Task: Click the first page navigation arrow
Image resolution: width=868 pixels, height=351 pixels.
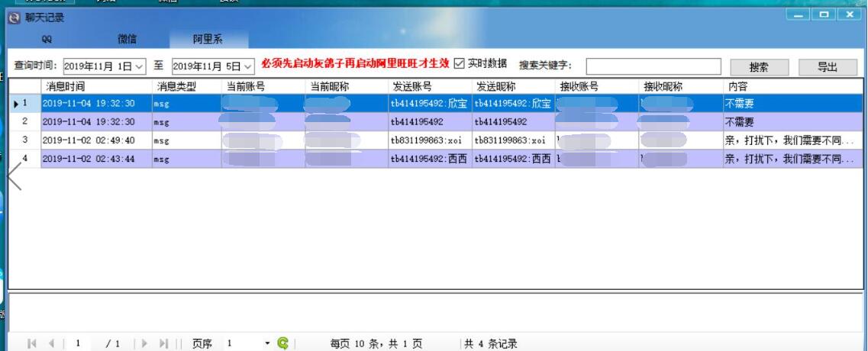Action: point(32,344)
